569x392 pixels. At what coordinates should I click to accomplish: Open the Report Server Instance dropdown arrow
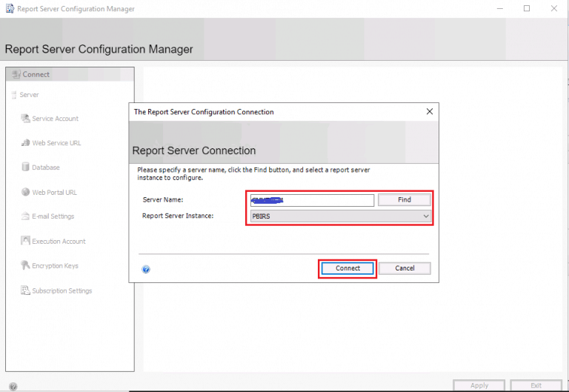pyautogui.click(x=426, y=216)
